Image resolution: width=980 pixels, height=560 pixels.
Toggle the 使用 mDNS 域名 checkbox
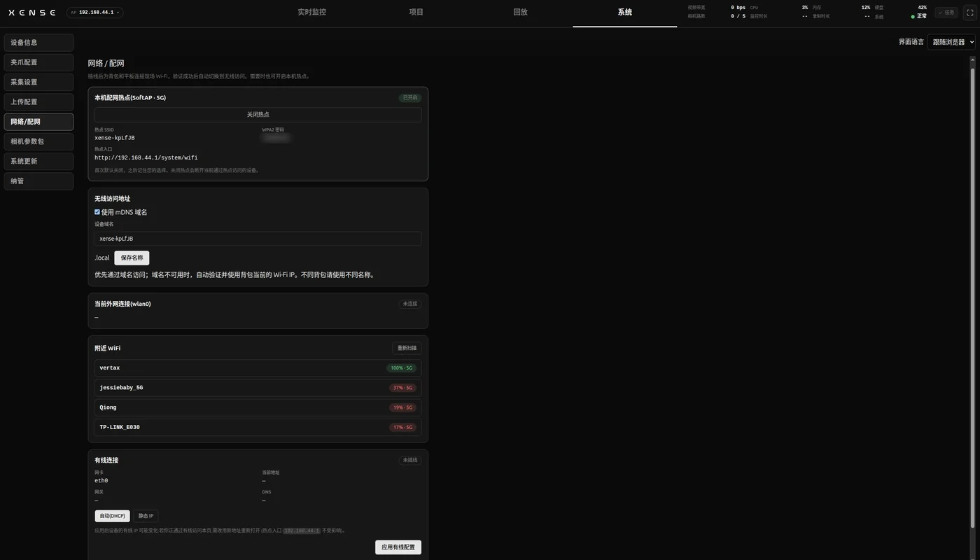pos(97,212)
